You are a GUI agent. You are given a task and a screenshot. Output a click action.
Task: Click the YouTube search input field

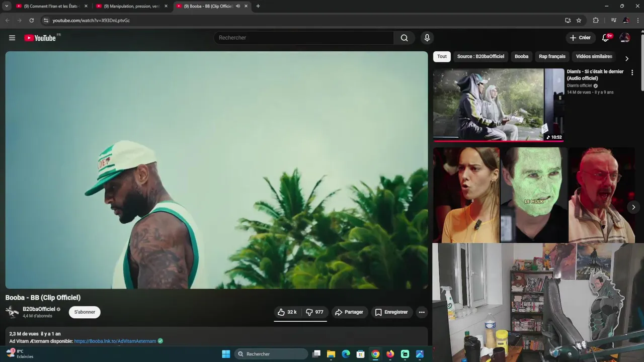[x=304, y=38]
